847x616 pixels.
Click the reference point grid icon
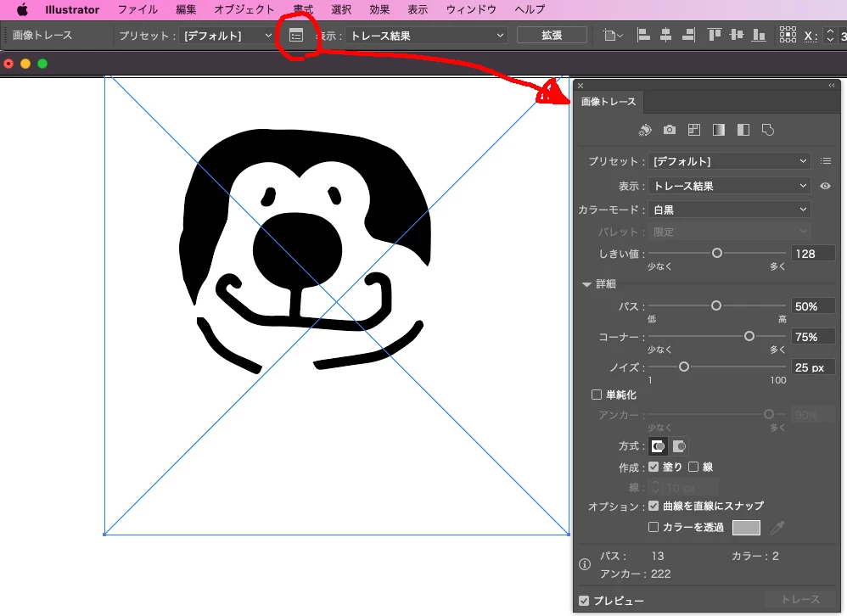click(788, 35)
